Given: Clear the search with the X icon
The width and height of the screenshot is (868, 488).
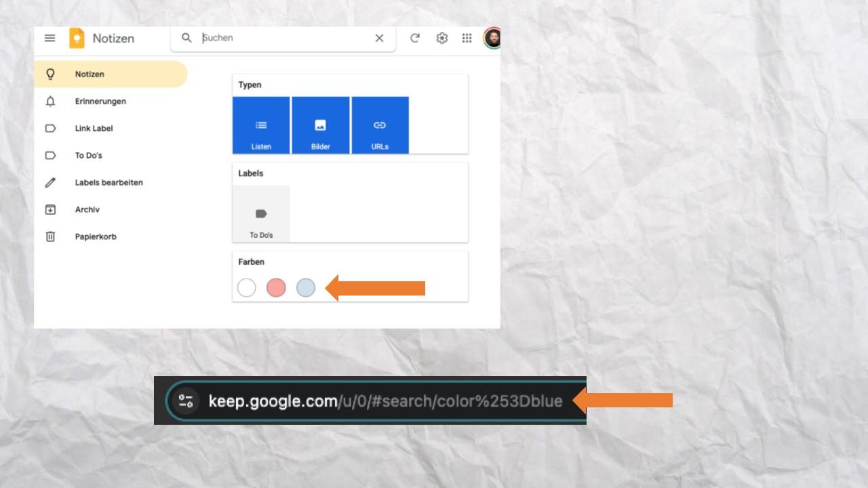Looking at the screenshot, I should point(379,38).
